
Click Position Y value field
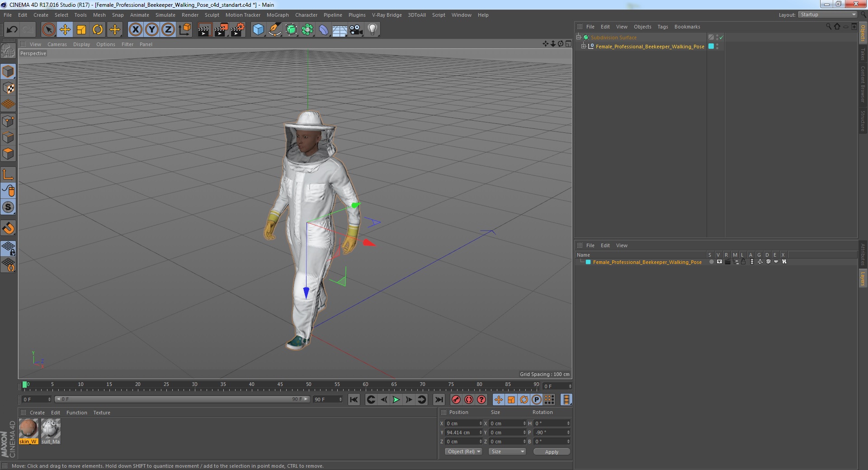coord(464,432)
